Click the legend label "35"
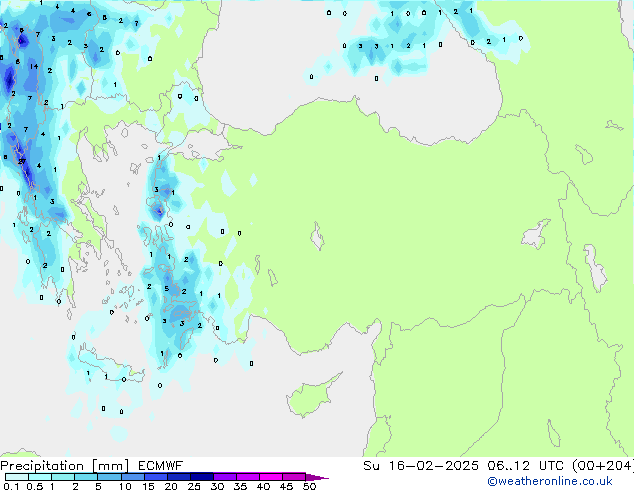Image resolution: width=634 pixels, height=490 pixels. (240, 486)
